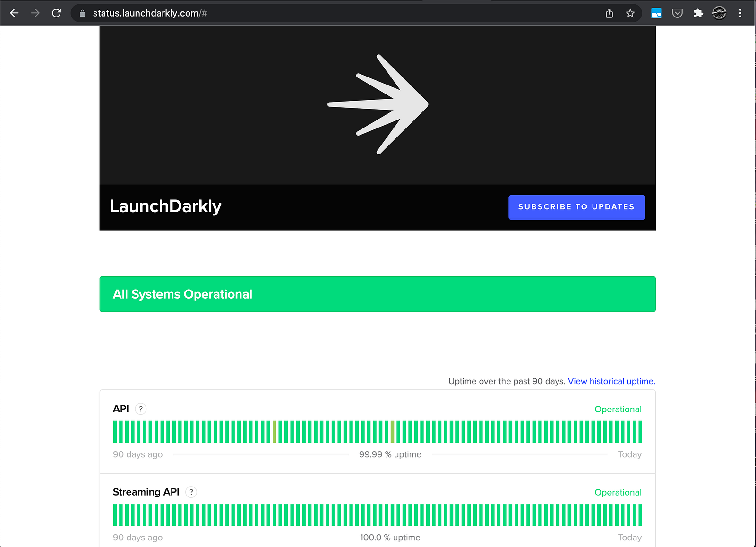Open the View historical uptime link
This screenshot has width=756, height=547.
[x=611, y=381]
